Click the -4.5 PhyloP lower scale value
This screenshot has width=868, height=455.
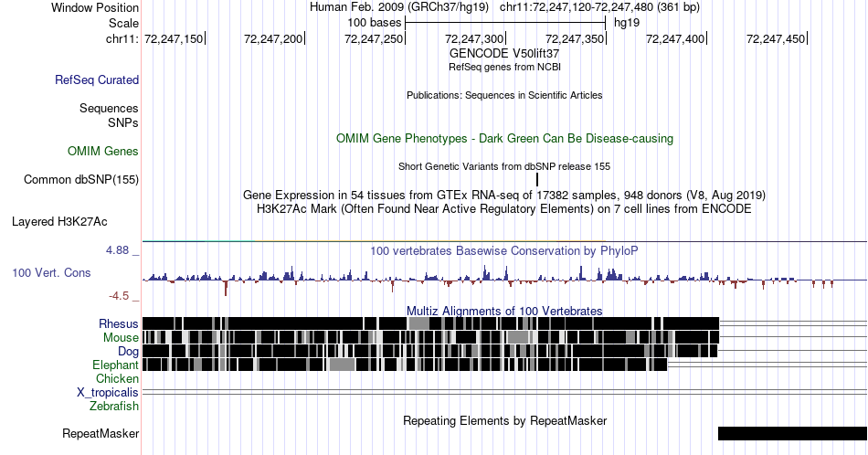[119, 296]
